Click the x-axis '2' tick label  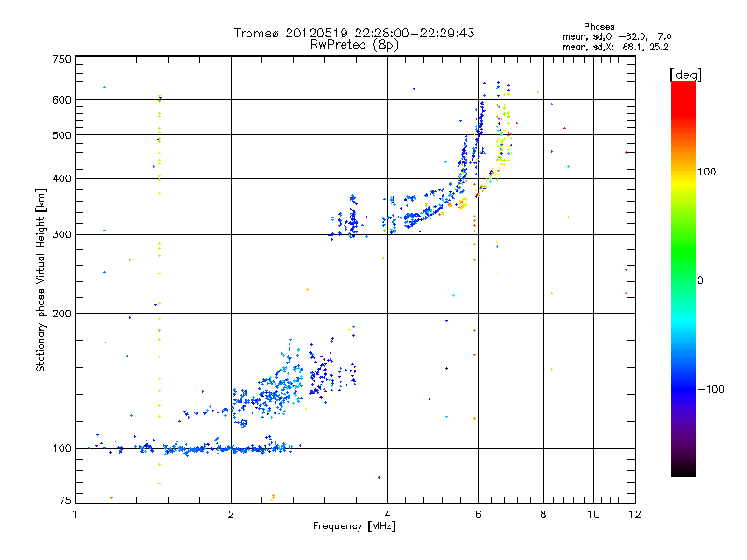click(x=231, y=514)
